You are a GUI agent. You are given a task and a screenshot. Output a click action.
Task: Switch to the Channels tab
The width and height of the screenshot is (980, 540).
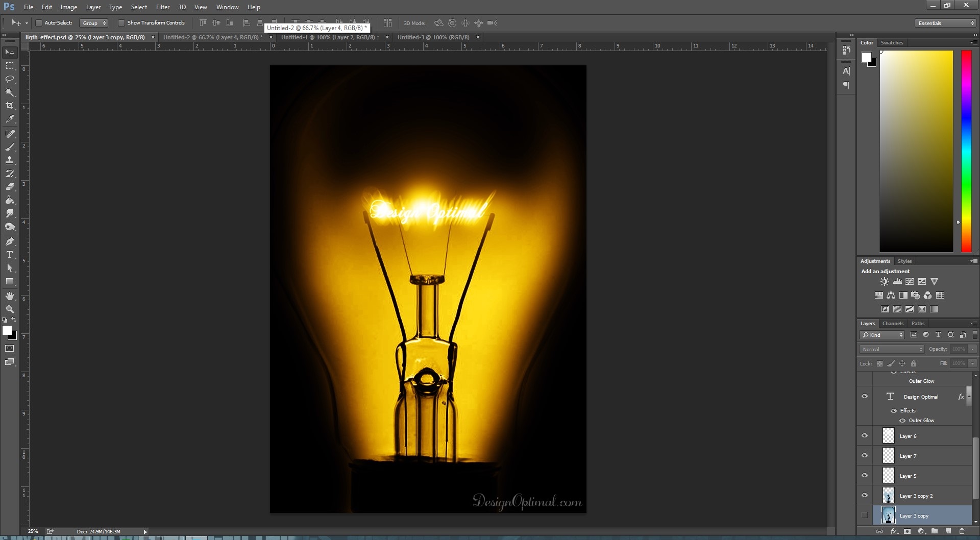[893, 324]
